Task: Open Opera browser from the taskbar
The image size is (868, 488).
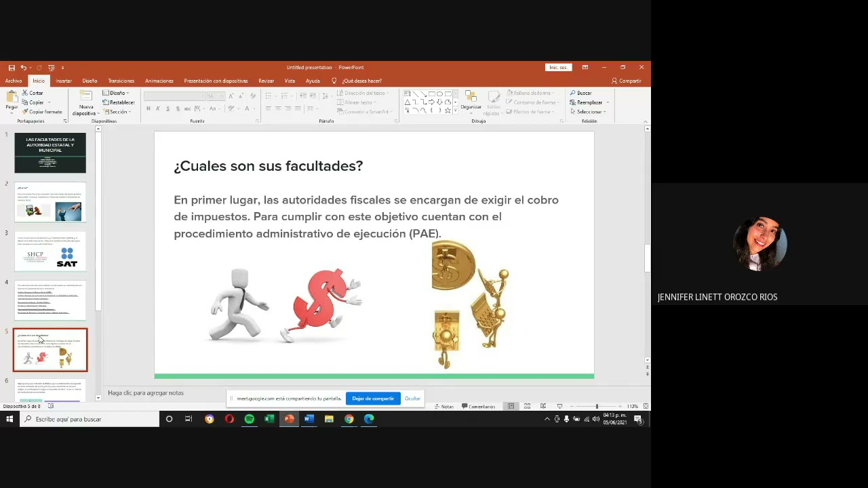Action: [229, 419]
